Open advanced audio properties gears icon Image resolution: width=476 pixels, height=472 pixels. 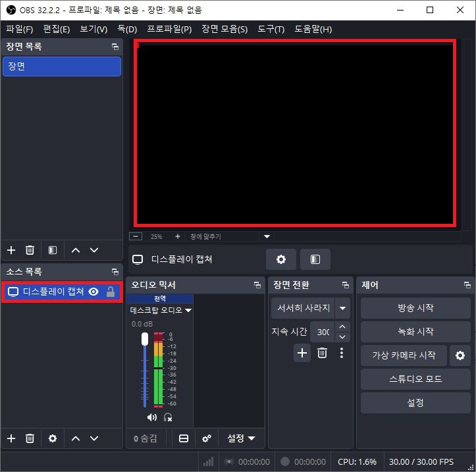click(207, 438)
